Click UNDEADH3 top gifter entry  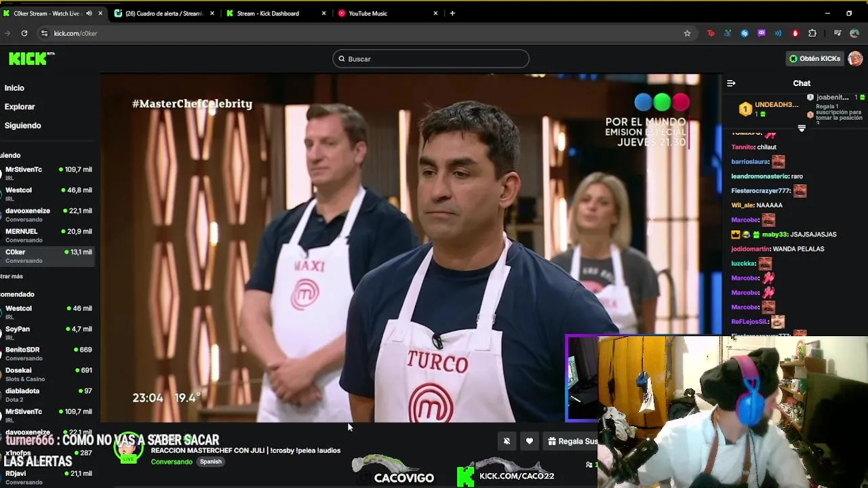768,108
